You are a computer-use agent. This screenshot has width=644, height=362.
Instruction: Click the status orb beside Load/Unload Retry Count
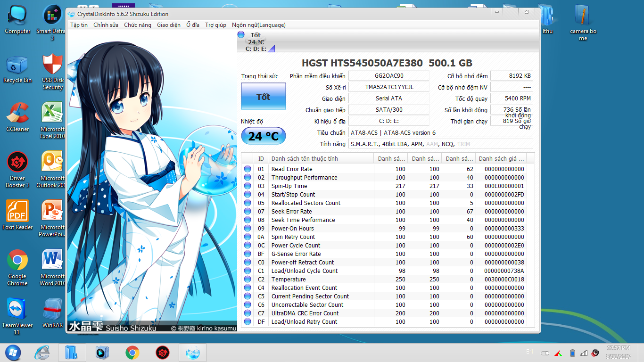248,321
